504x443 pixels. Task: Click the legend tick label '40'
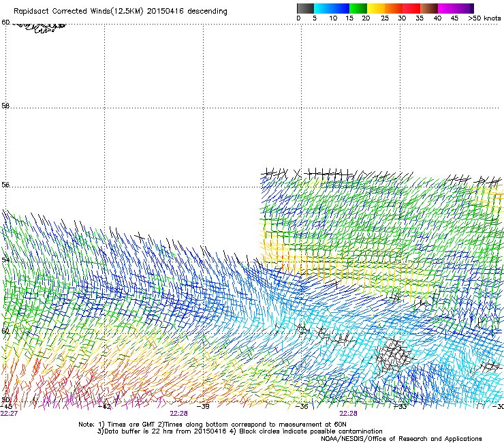(x=437, y=18)
